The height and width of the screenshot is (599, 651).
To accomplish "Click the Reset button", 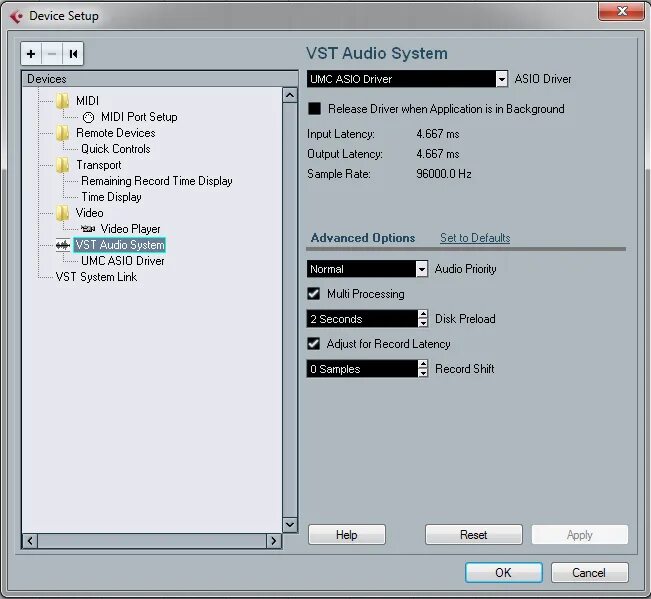I will 473,535.
